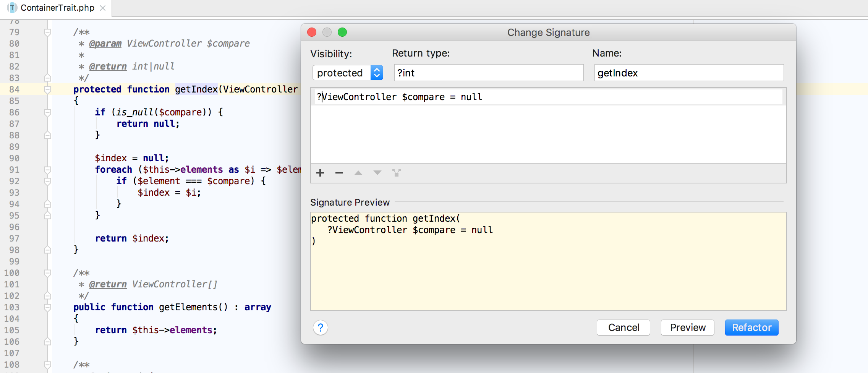The height and width of the screenshot is (373, 868).
Task: Add a new parameter with plus icon
Action: coord(320,173)
